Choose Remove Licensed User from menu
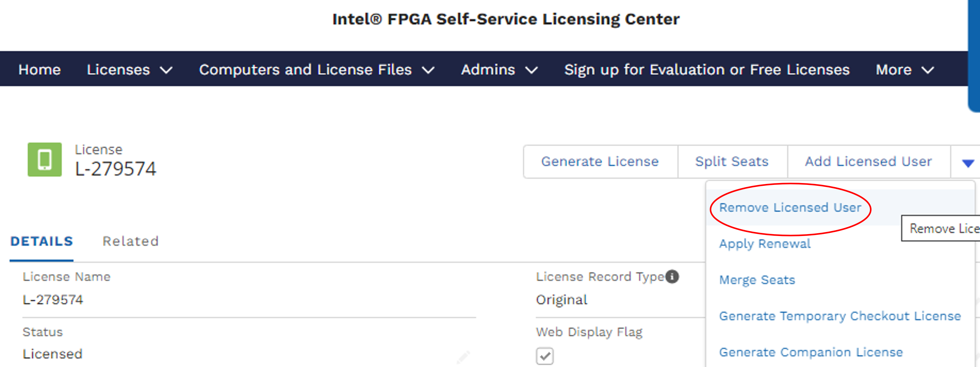980x367 pixels. coord(790,208)
